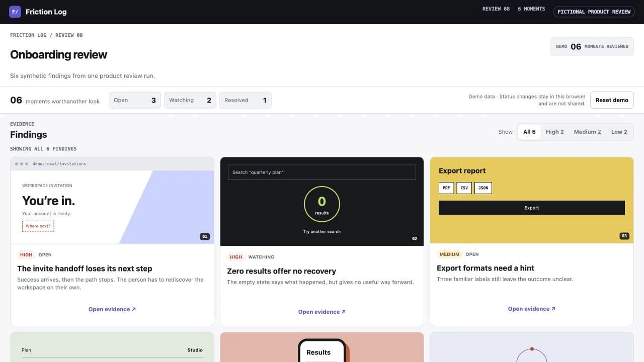Viewport: 644px width, 362px height.
Task: Filter findings by Resolved status
Action: 246,100
